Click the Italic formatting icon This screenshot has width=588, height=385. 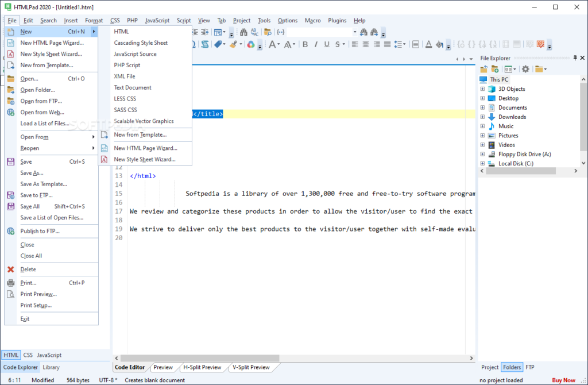(x=316, y=44)
